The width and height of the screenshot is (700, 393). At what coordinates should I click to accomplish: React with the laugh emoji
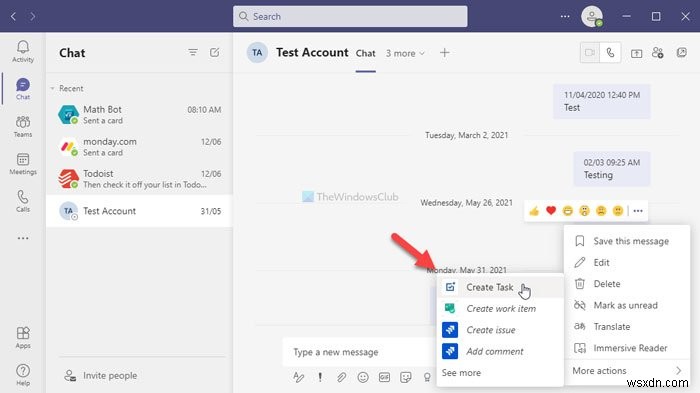coord(567,211)
